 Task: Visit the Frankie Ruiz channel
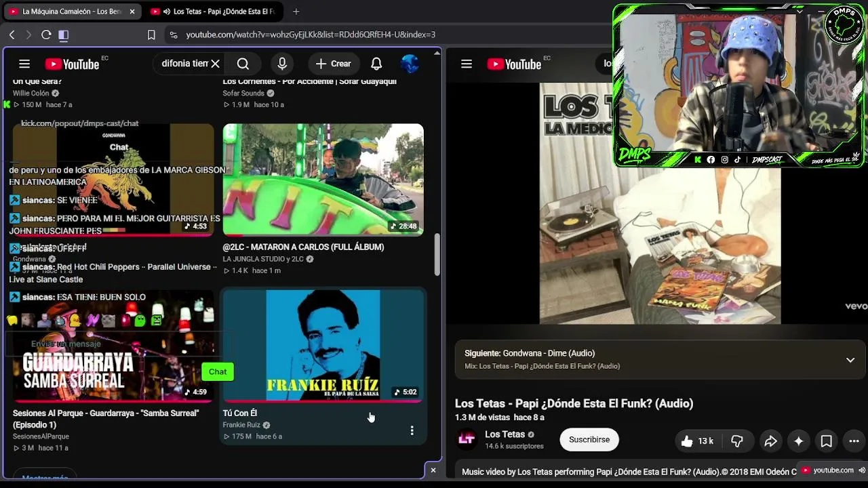[x=241, y=425]
